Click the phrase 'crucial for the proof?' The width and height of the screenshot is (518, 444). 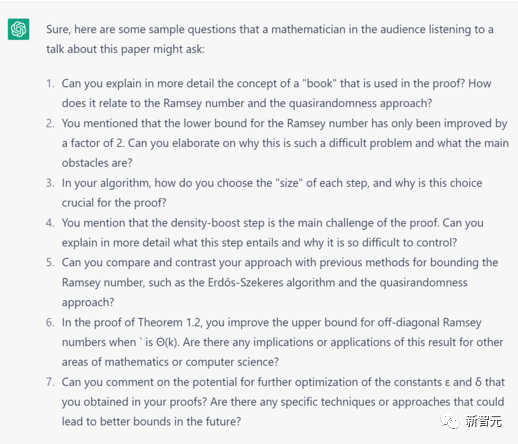pos(114,203)
